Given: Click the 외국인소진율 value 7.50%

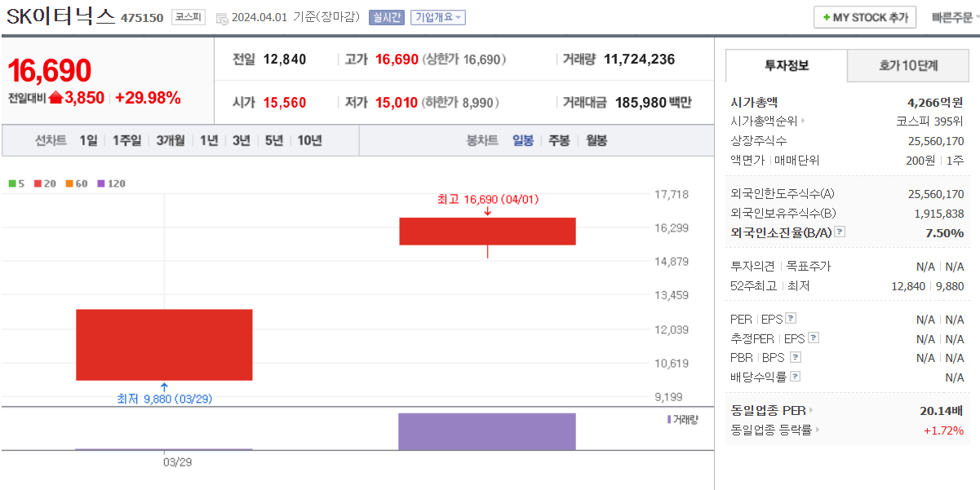Looking at the screenshot, I should tap(945, 232).
